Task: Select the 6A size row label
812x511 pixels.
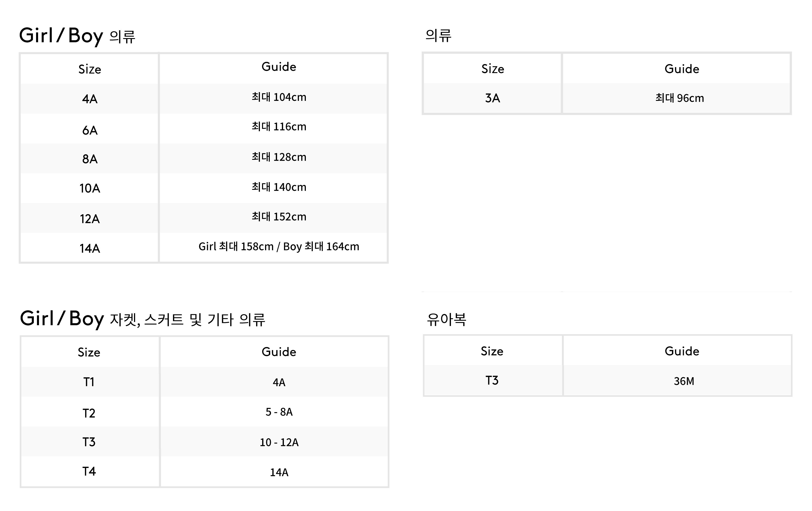Action: (90, 130)
